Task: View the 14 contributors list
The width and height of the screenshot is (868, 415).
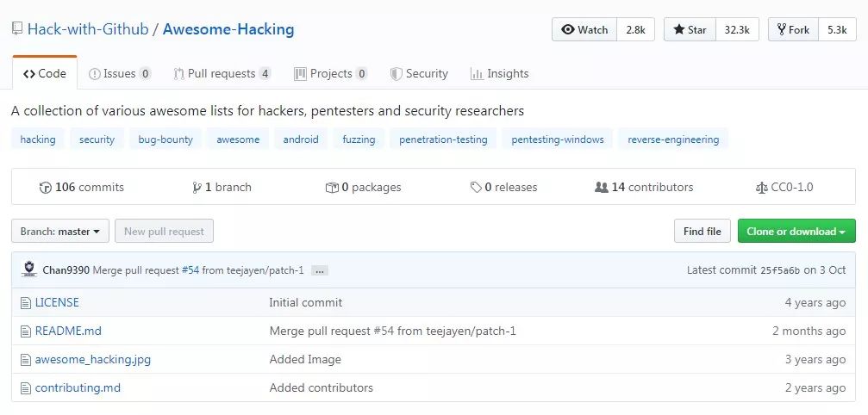Action: tap(644, 188)
